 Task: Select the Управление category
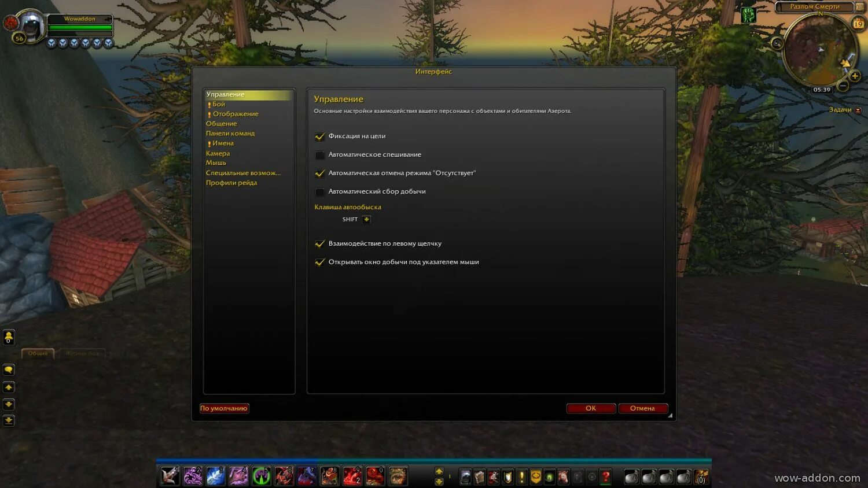point(249,94)
